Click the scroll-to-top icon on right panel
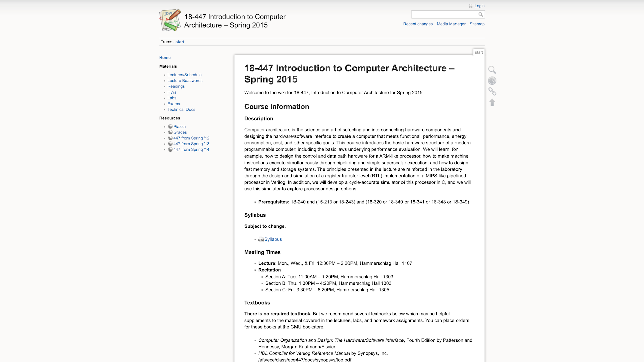The image size is (644, 362). (x=492, y=102)
